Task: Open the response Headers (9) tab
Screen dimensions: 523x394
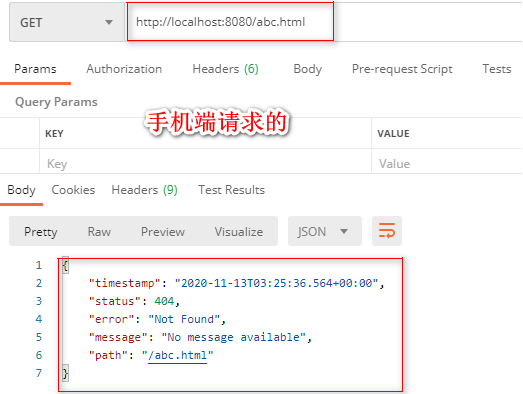Action: (144, 190)
